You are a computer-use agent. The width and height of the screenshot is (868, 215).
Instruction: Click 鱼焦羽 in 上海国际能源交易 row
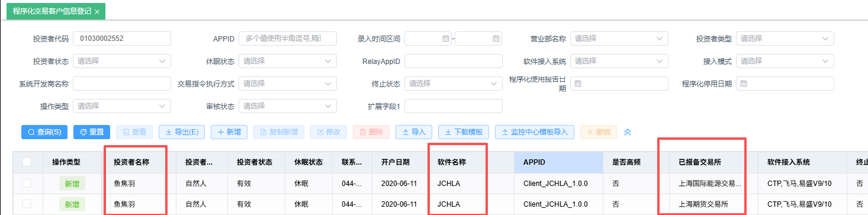124,183
